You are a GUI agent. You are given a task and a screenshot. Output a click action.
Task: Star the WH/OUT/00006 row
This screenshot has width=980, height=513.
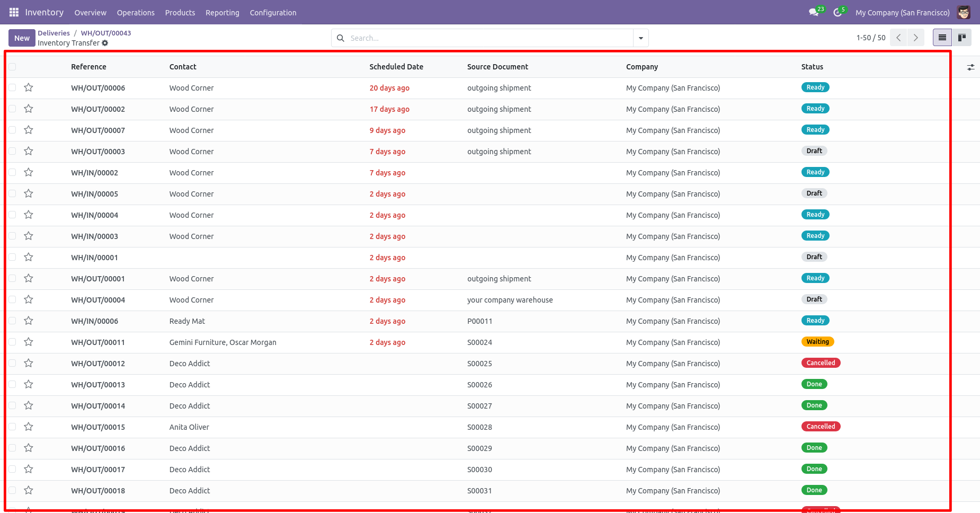(x=29, y=87)
